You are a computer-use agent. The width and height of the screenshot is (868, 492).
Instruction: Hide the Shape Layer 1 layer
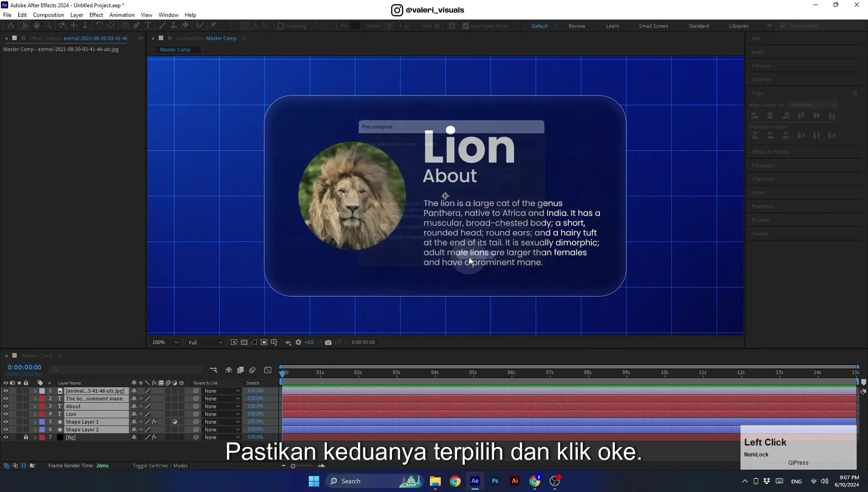[6, 422]
